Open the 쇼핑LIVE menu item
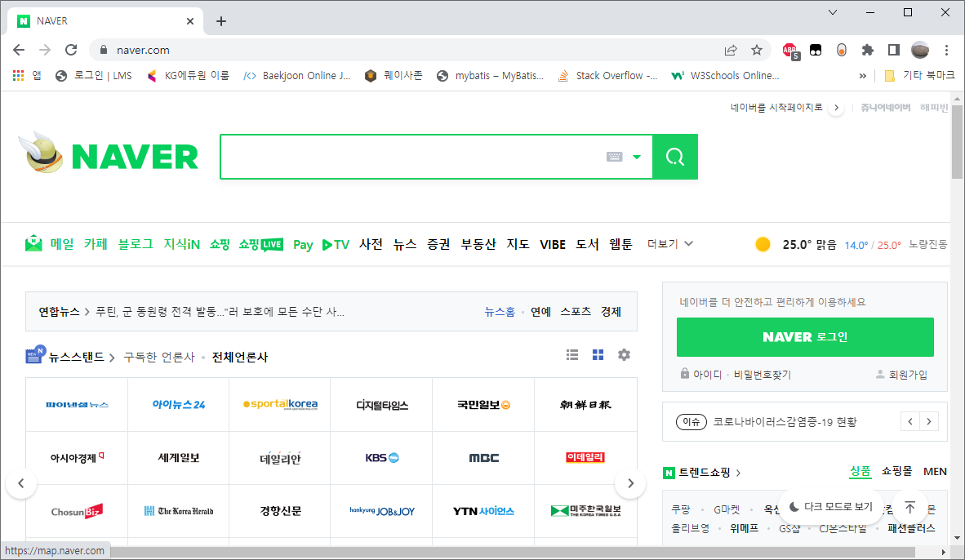The image size is (965, 560). (261, 244)
